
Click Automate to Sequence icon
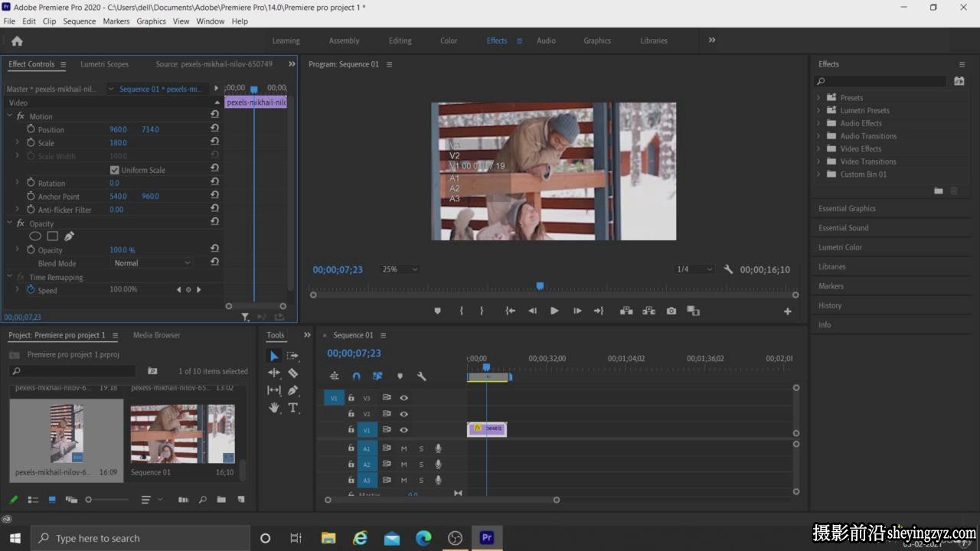pos(183,500)
